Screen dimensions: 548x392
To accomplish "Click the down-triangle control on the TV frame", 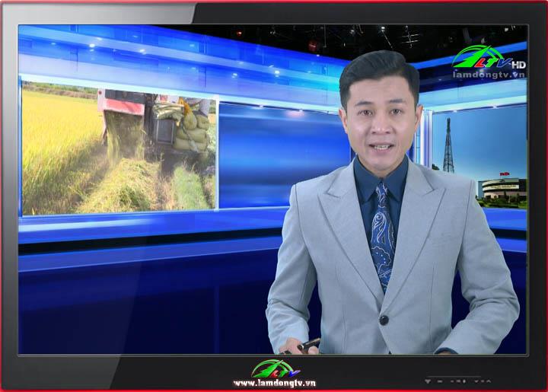I will [428, 381].
